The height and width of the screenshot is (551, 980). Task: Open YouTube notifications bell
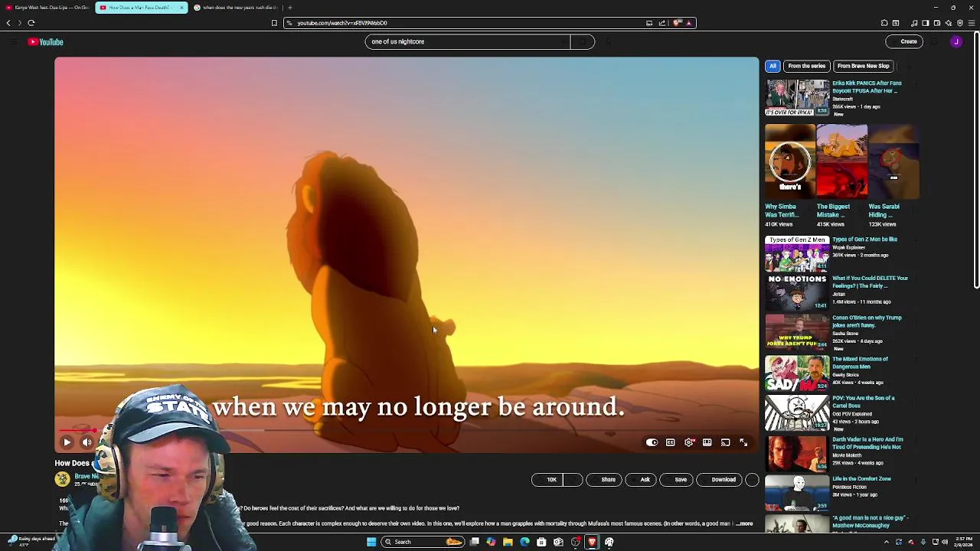point(936,42)
